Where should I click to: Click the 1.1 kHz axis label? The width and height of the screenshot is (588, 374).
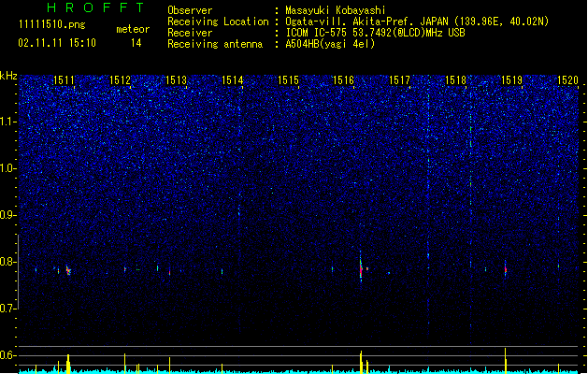(x=8, y=122)
